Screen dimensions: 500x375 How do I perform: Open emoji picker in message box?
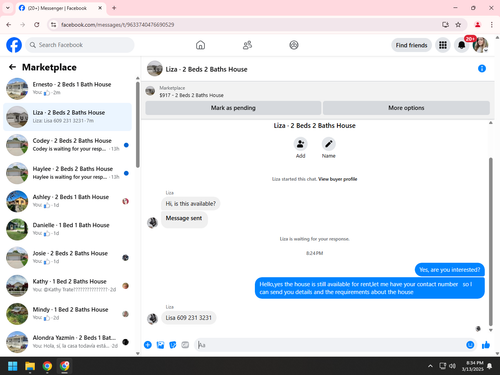[x=470, y=345]
